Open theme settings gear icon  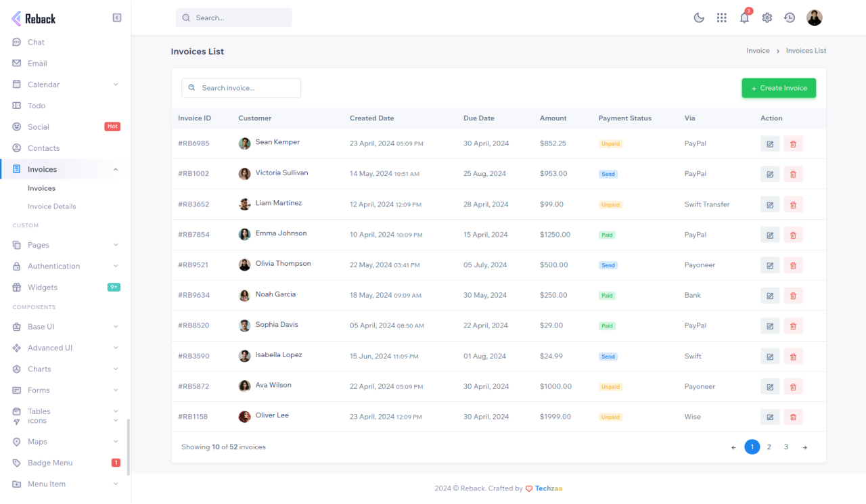767,18
